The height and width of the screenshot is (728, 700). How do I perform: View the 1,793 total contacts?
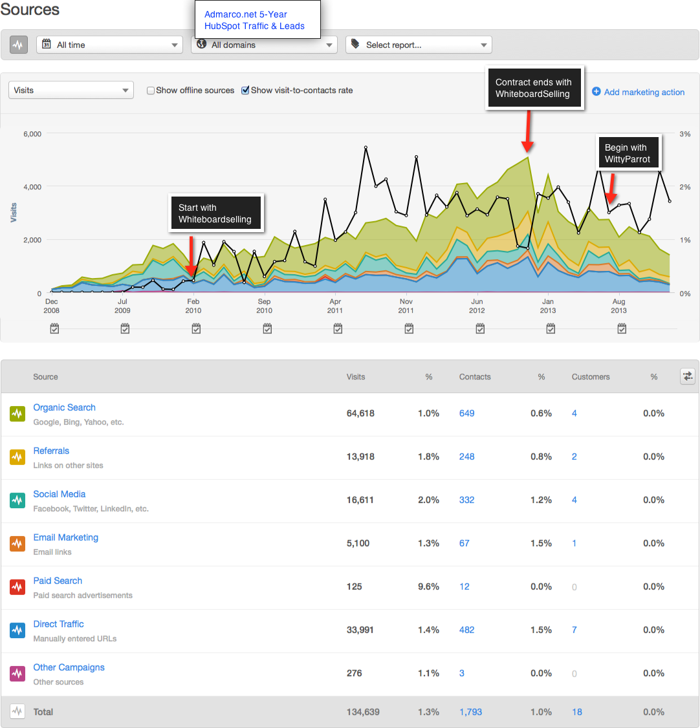pos(470,712)
